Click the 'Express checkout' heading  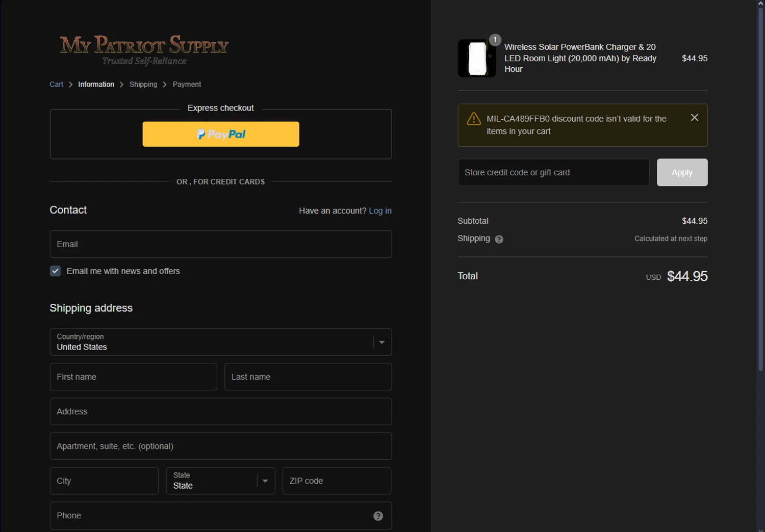pos(220,108)
